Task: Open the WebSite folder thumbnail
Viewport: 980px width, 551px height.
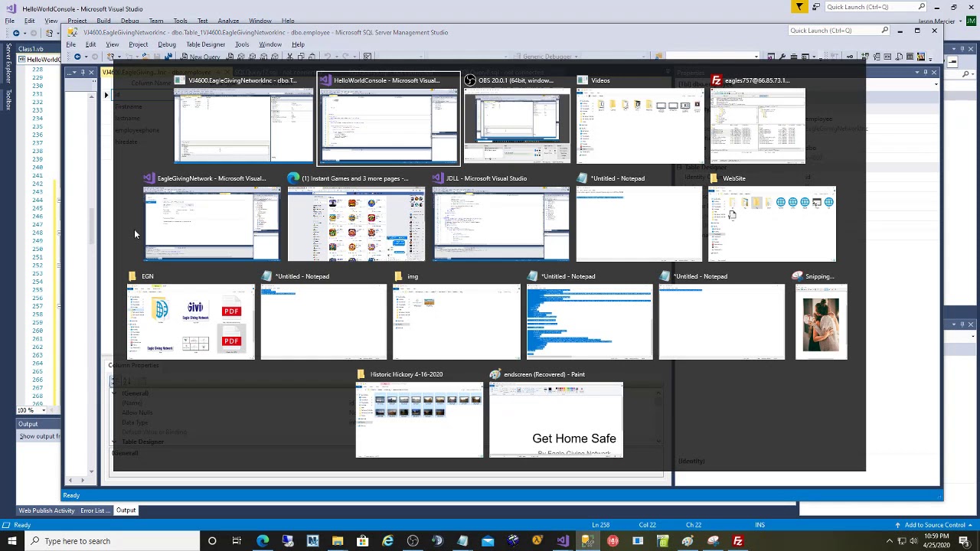Action: point(772,224)
